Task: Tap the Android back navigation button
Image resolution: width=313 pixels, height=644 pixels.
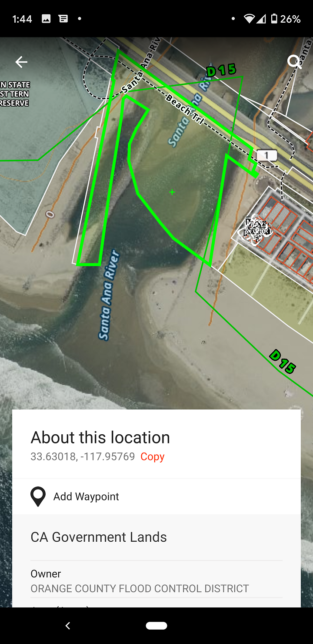Action: 68,626
